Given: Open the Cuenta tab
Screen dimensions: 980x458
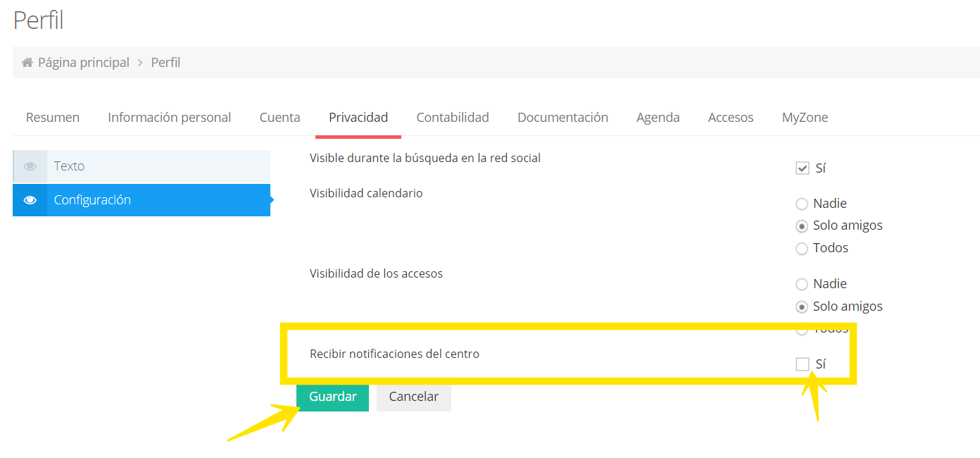Looking at the screenshot, I should pyautogui.click(x=280, y=118).
